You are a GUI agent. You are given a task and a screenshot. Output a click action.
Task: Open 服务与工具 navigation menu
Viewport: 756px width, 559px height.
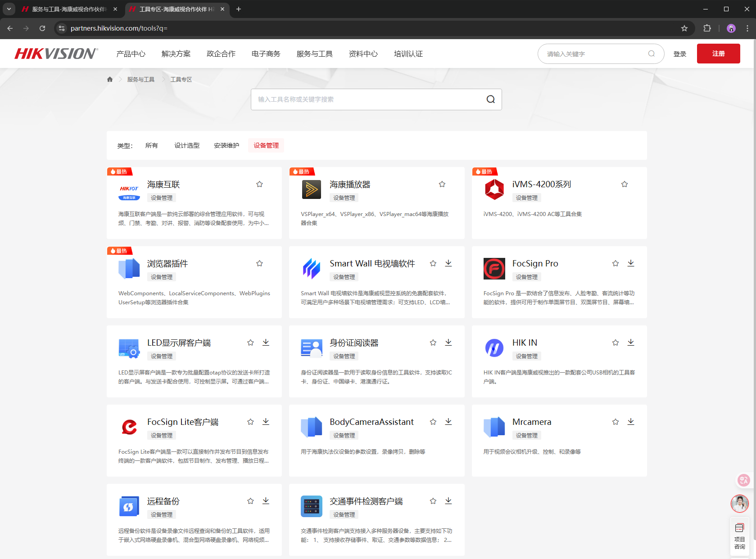tap(315, 54)
